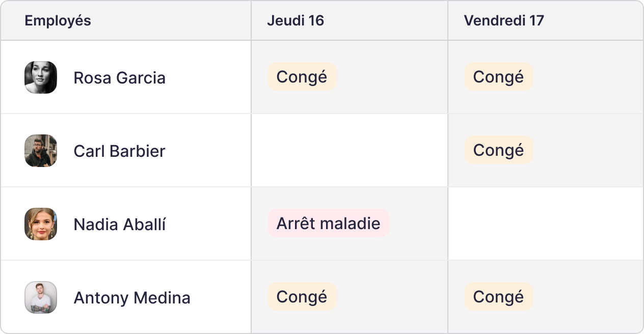The height and width of the screenshot is (334, 644).
Task: Click the Antony Medina employee name
Action: 131,298
